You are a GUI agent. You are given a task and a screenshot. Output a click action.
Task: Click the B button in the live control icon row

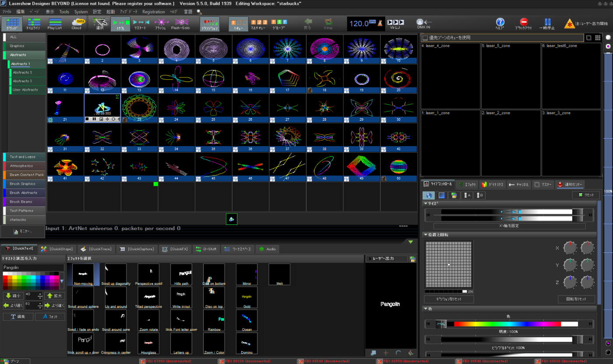tap(480, 196)
